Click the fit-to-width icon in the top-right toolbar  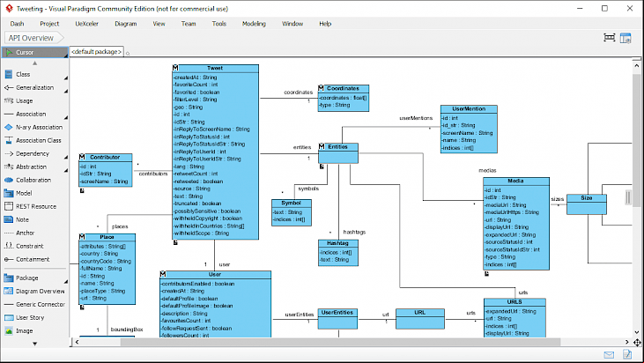[x=610, y=38]
